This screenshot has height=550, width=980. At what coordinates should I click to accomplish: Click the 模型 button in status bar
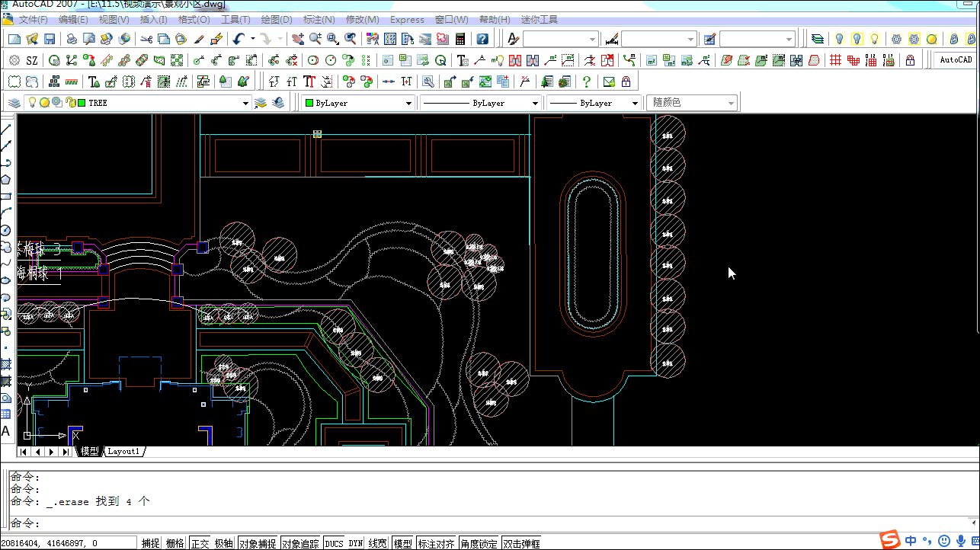click(402, 543)
